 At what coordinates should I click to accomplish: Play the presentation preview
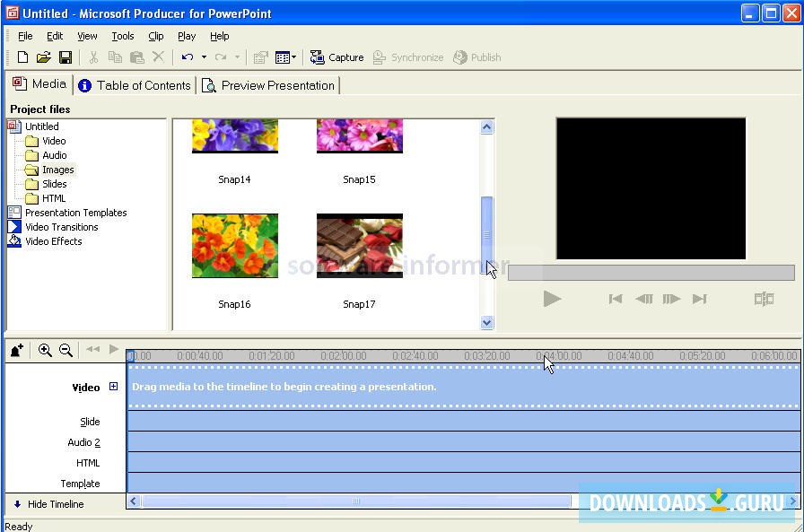pos(553,299)
